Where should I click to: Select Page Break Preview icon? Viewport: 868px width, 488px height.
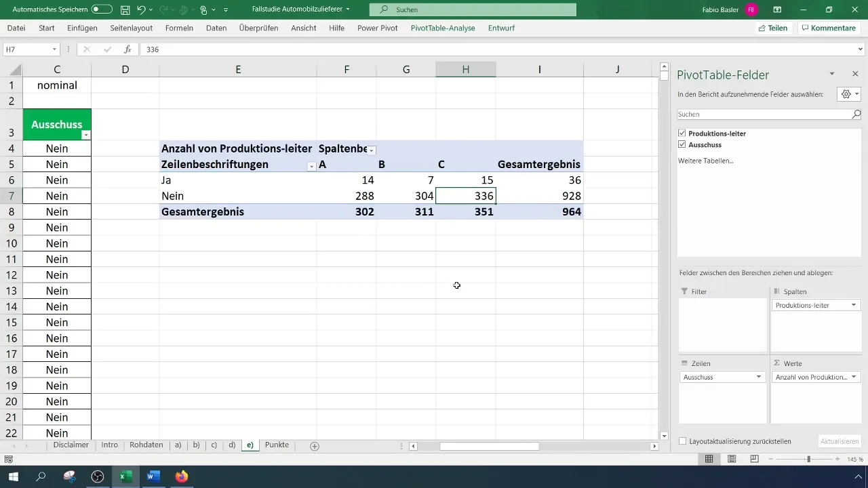tap(754, 459)
